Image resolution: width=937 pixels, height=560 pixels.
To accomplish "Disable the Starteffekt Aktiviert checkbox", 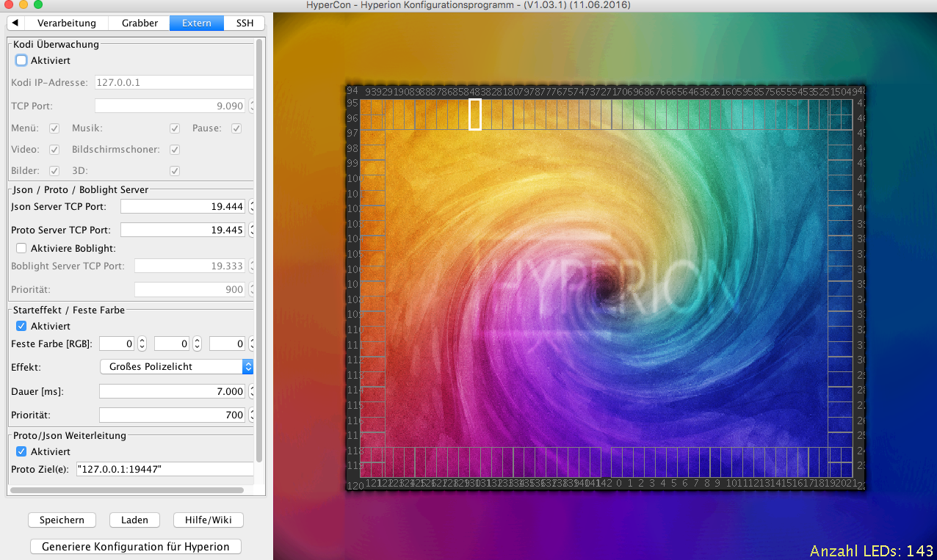I will coord(21,326).
